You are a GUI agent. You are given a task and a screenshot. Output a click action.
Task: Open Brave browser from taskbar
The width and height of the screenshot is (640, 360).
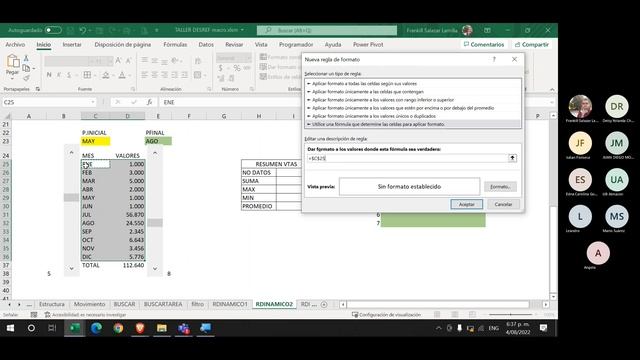coord(140,328)
